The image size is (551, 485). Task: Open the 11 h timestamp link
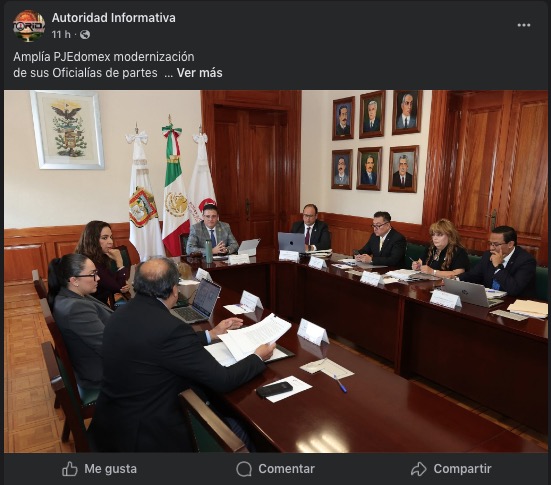pyautogui.click(x=61, y=34)
